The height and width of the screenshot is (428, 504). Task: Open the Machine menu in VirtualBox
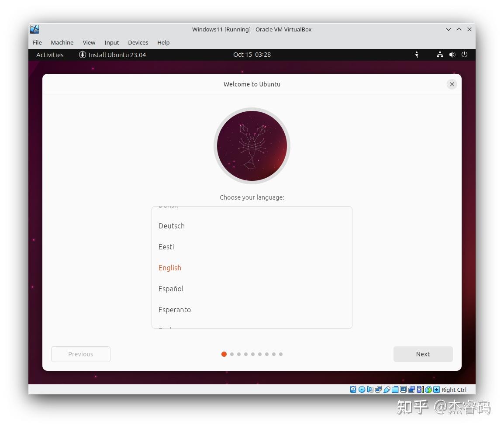pos(62,42)
